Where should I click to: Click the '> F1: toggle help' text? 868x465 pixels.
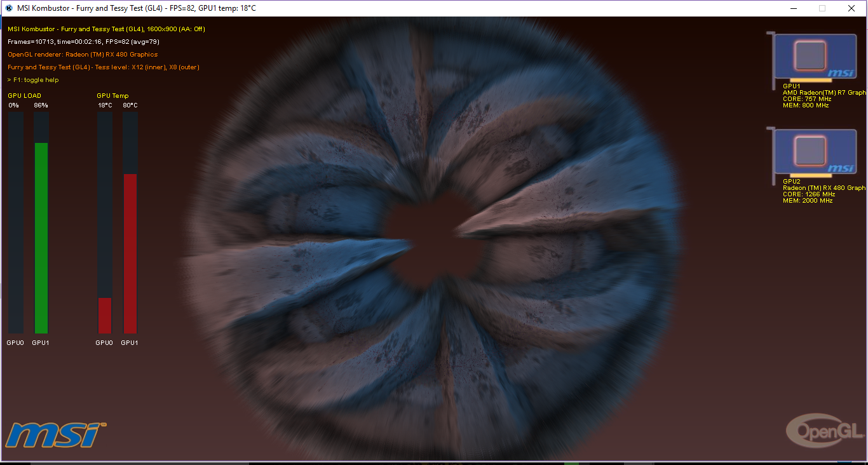[33, 80]
